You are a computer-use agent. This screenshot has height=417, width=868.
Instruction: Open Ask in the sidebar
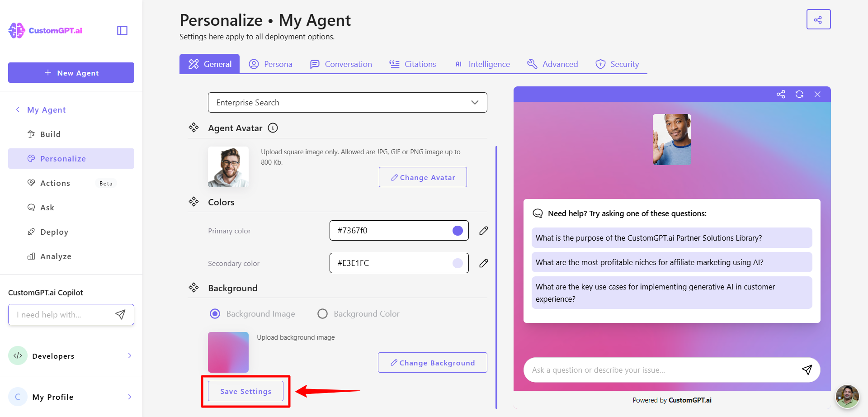tap(71, 207)
